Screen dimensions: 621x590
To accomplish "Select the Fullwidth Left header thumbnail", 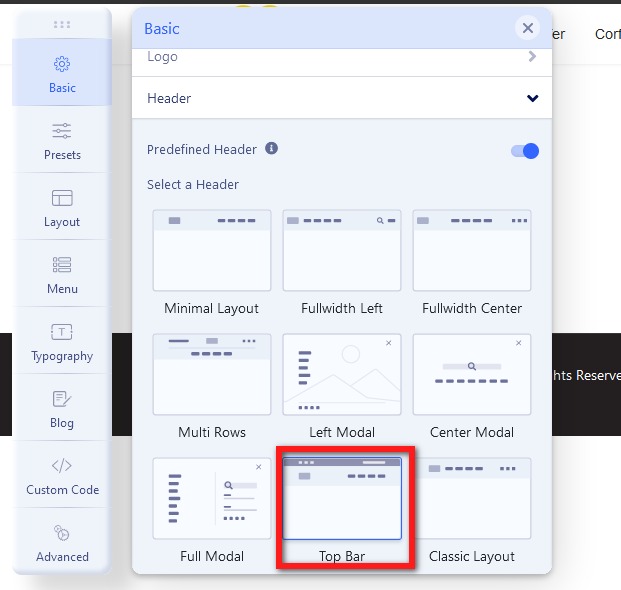I will click(x=342, y=250).
